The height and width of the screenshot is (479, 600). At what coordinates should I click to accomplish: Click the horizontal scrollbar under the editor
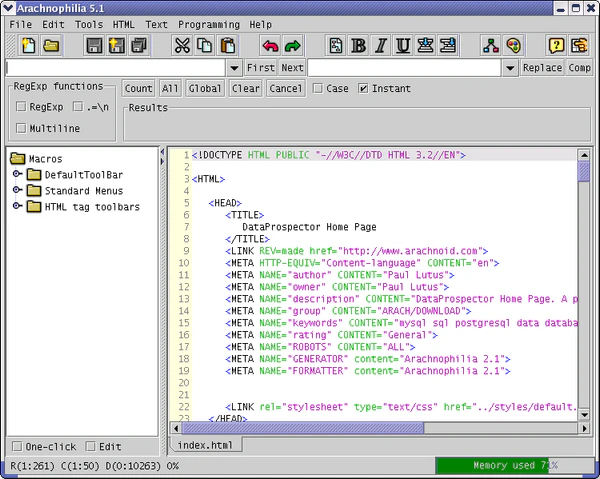[x=300, y=428]
